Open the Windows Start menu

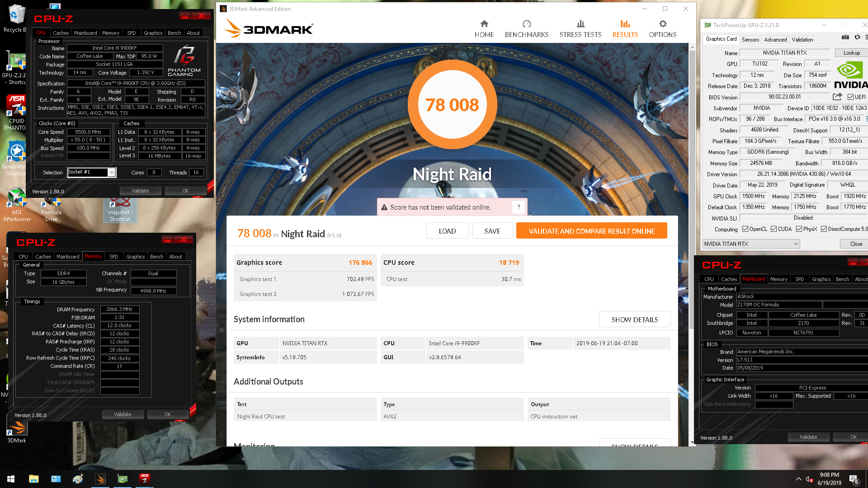[x=11, y=479]
